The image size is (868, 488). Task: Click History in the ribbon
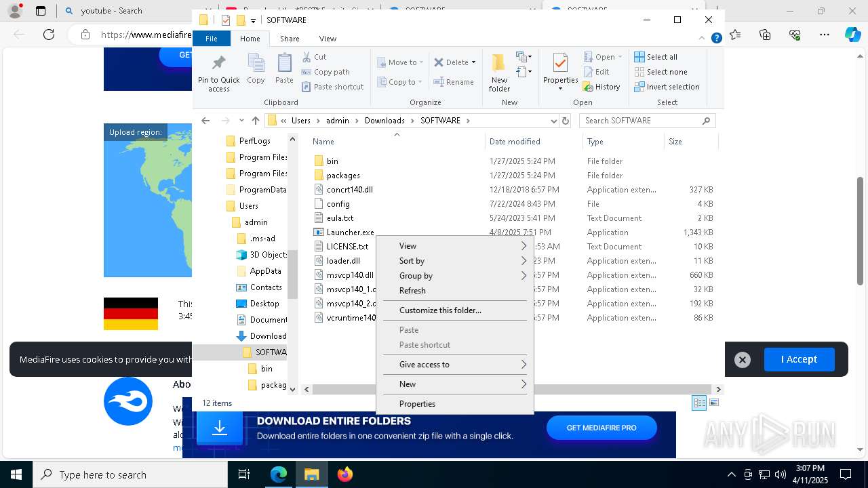coord(601,87)
